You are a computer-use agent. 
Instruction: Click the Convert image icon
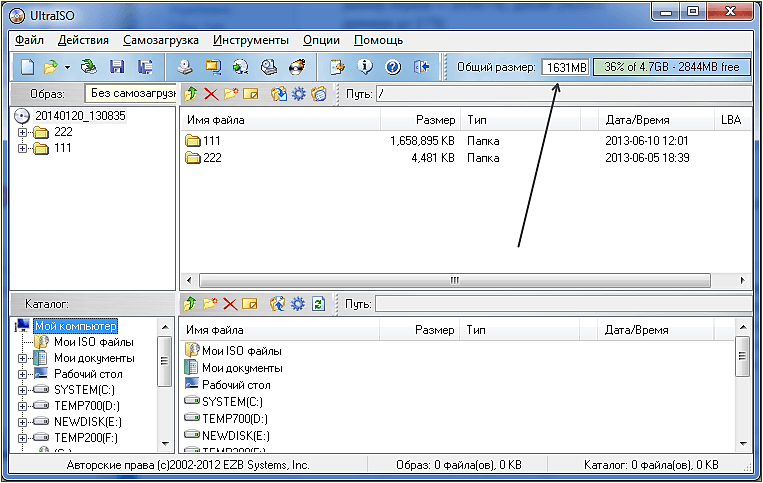point(240,67)
